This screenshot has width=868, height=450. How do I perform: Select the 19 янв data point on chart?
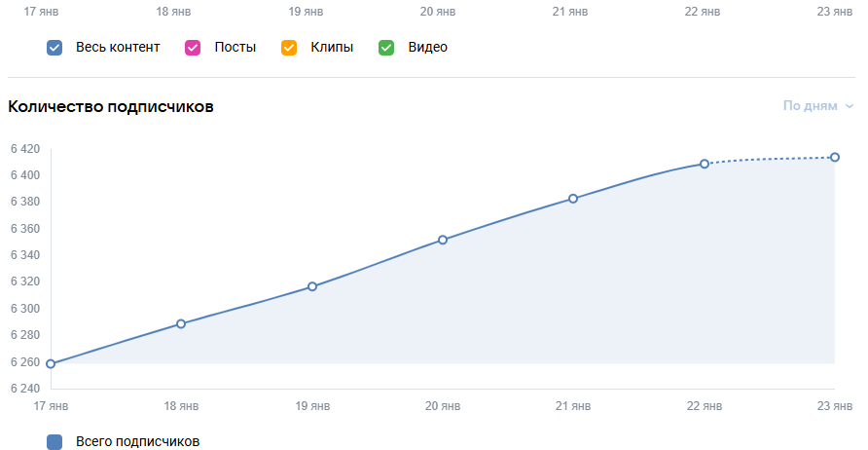(312, 286)
